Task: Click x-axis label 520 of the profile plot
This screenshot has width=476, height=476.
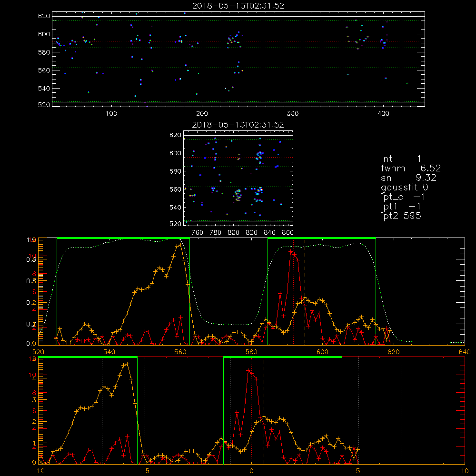Action: (x=38, y=352)
